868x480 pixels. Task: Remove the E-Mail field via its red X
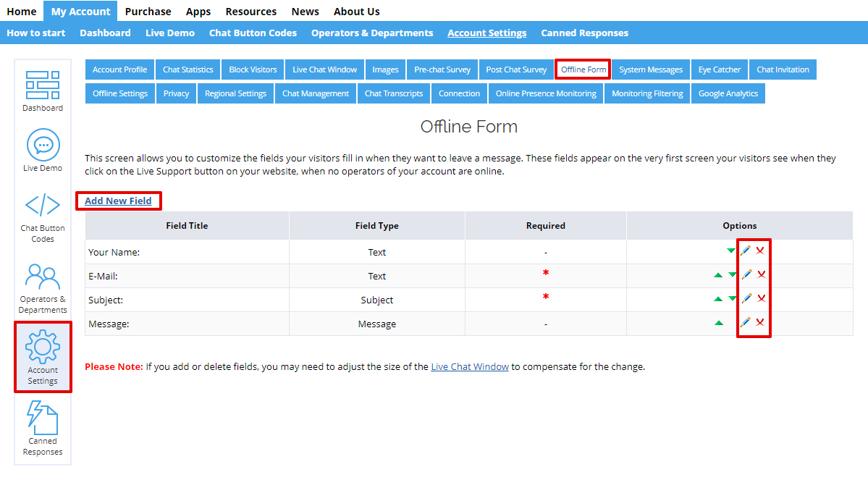coord(761,274)
